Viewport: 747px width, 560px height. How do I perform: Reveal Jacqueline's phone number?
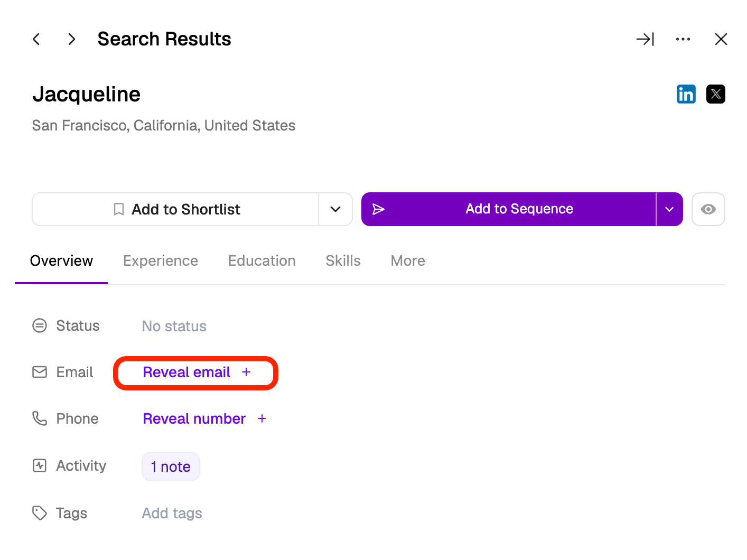(x=194, y=419)
